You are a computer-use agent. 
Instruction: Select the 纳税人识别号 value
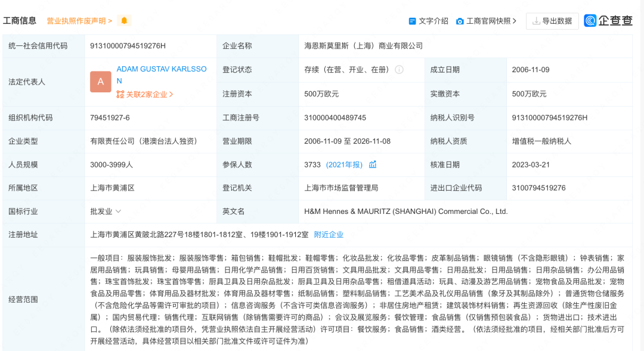550,118
